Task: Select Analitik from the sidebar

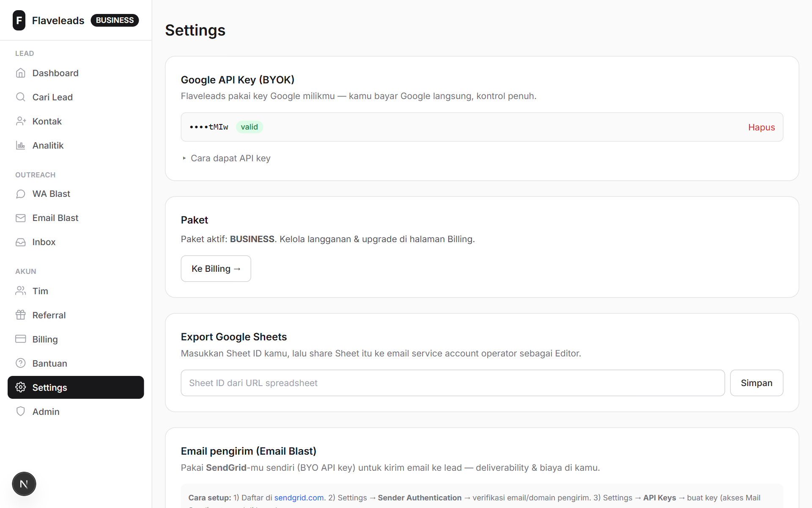Action: (x=76, y=146)
